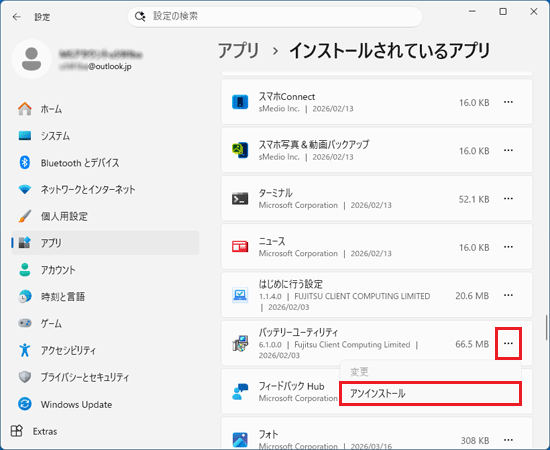The width and height of the screenshot is (550, 450).
Task: Click the アカウント person icon
Action: tap(25, 270)
